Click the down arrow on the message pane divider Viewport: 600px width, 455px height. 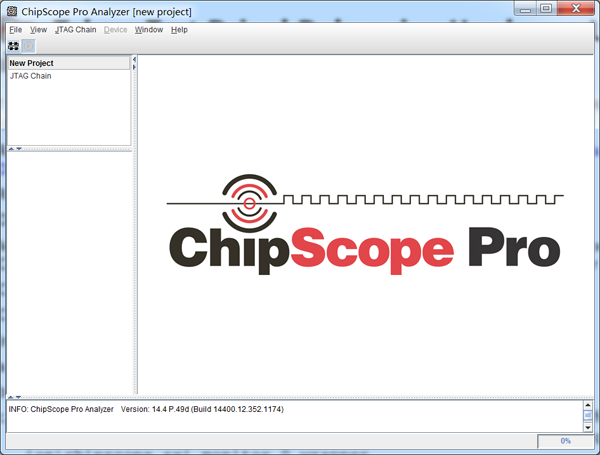[x=18, y=398]
